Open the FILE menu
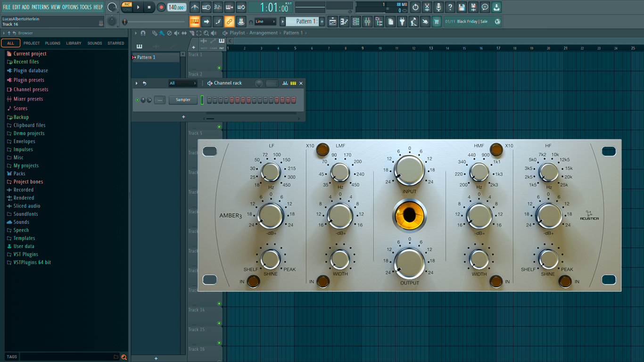Image resolution: width=644 pixels, height=362 pixels. click(7, 7)
